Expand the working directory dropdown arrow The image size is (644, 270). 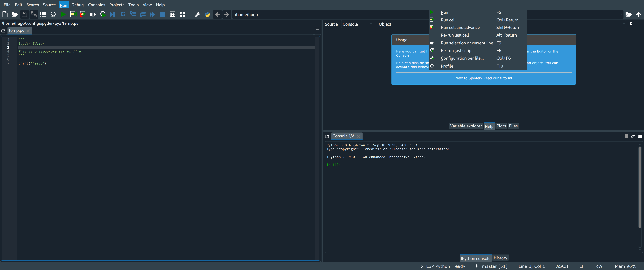point(622,14)
